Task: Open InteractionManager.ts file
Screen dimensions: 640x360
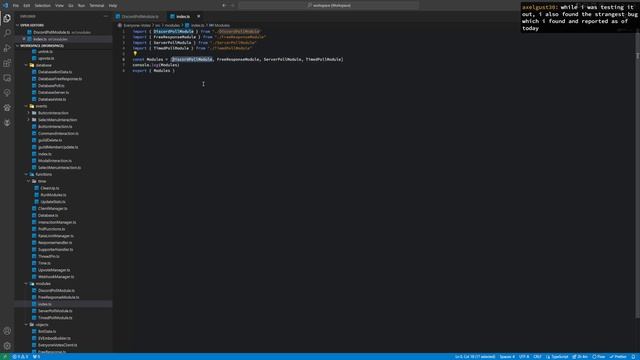Action: (x=57, y=222)
